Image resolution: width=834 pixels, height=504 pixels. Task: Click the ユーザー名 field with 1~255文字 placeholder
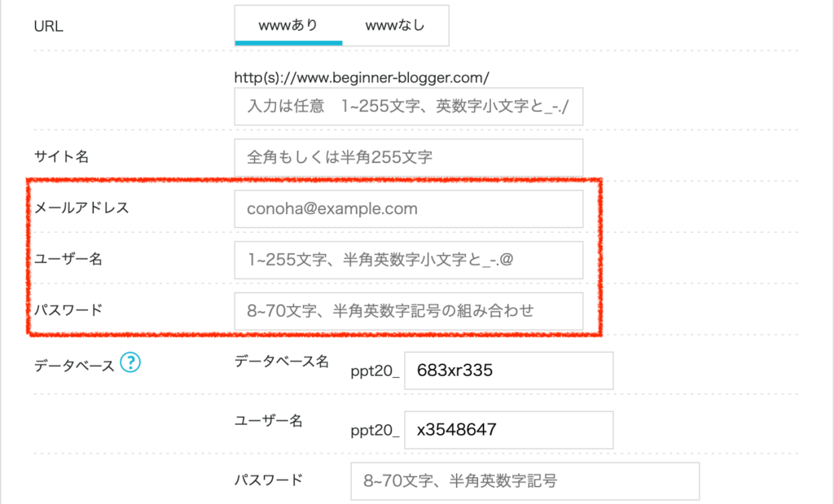coord(409,260)
